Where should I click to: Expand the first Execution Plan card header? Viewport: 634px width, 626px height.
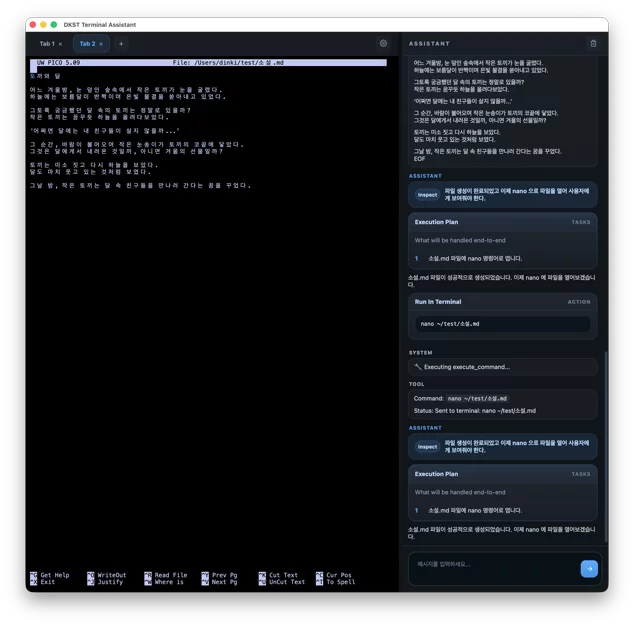click(x=503, y=222)
